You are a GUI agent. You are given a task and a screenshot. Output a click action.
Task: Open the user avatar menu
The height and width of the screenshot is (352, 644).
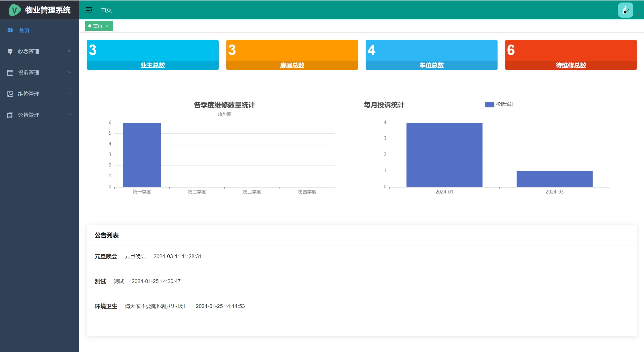625,10
